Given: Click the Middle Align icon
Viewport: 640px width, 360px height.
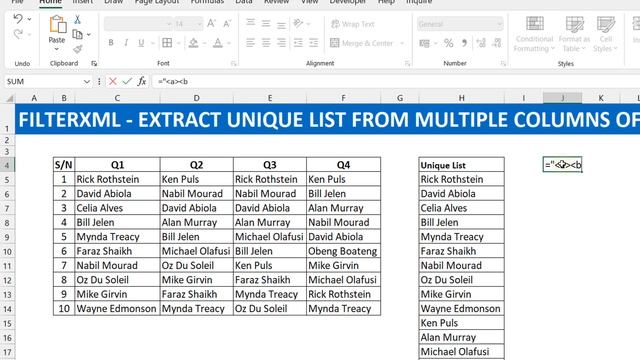Looking at the screenshot, I should click(266, 23).
